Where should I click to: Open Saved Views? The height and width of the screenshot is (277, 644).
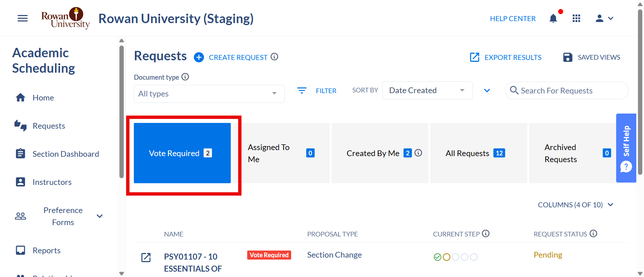[x=599, y=57]
